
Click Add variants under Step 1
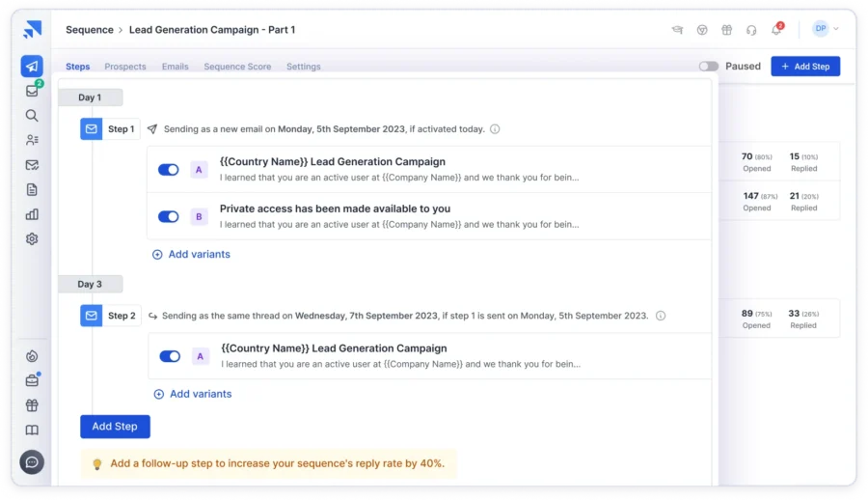pyautogui.click(x=191, y=255)
